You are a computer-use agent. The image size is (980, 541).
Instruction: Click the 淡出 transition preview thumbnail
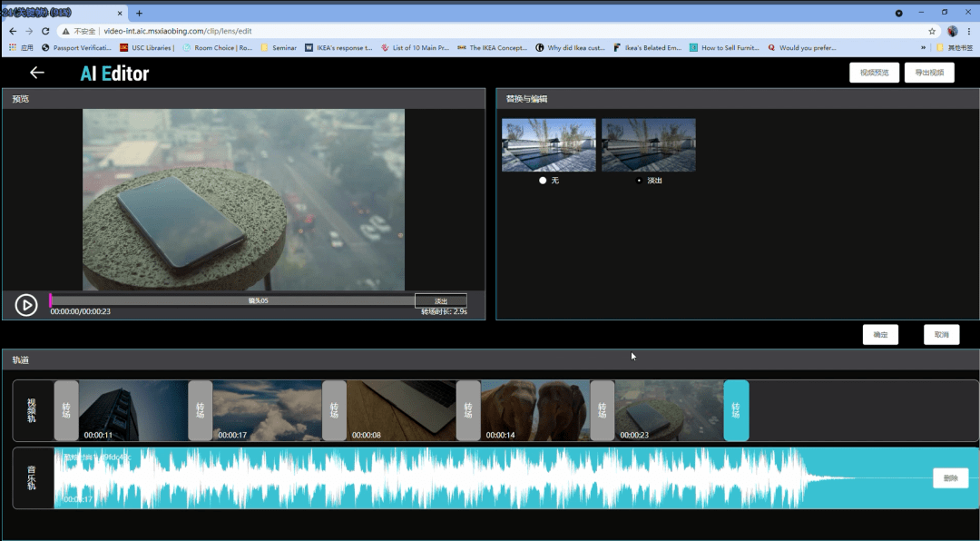tap(649, 145)
